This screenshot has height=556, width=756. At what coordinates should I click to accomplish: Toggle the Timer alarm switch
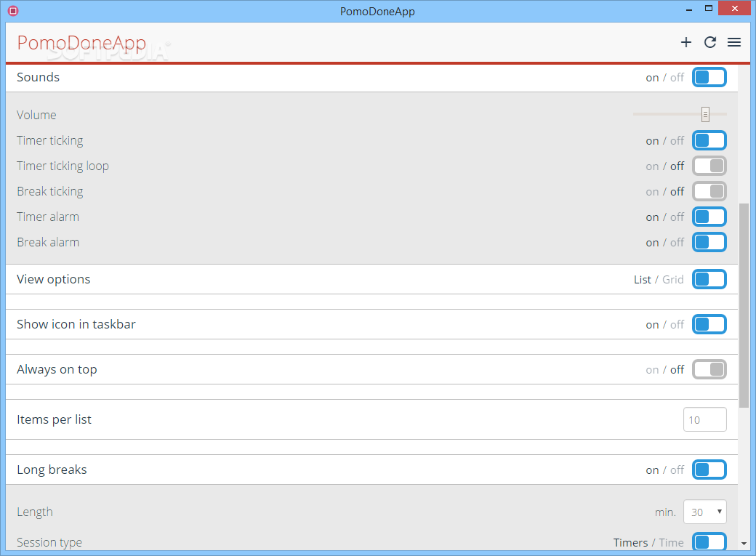pos(709,217)
